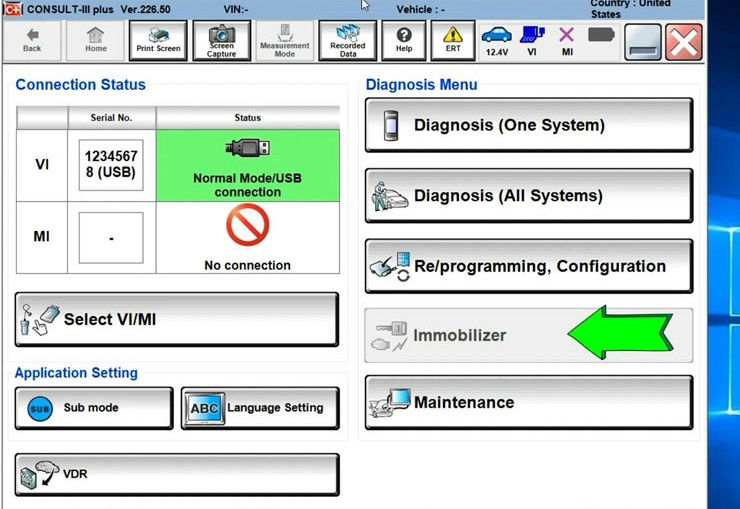Click the battery level indicator icon
This screenshot has width=740, height=509.
(x=601, y=34)
